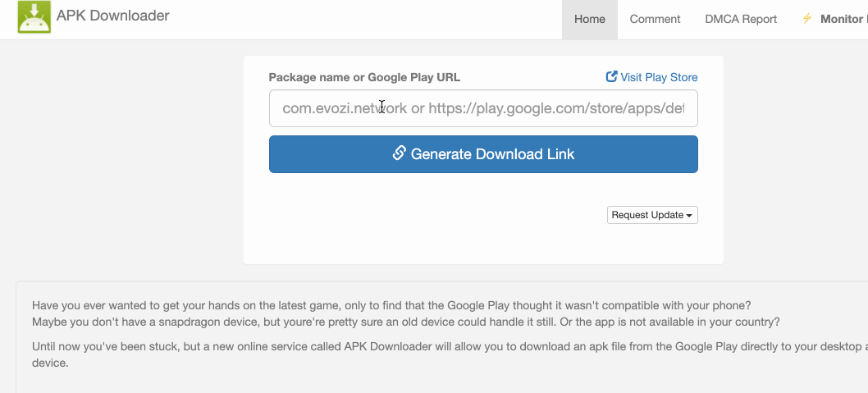Click the Generate Download Link button

point(483,154)
